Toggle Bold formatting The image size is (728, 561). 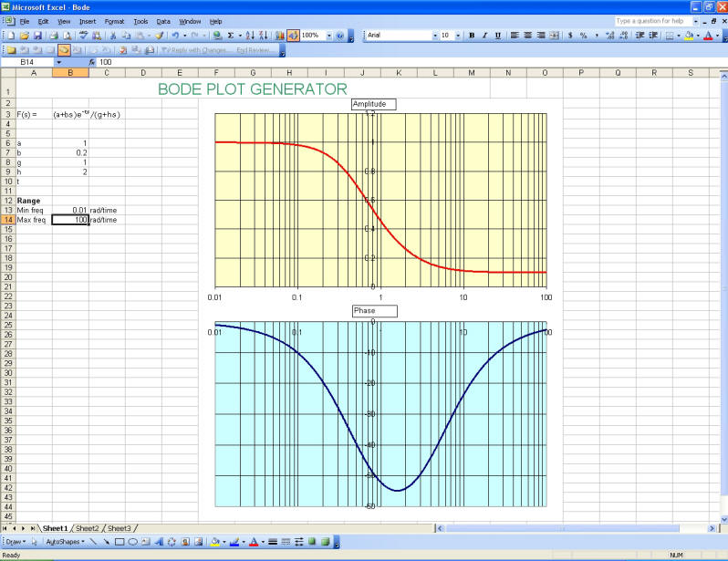pyautogui.click(x=472, y=36)
